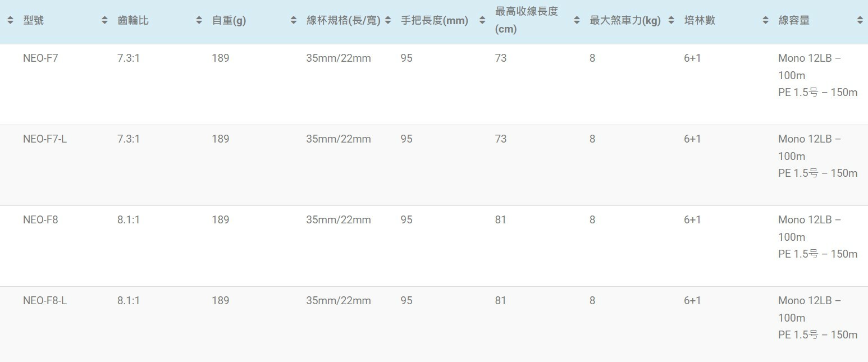The image size is (868, 362).
Task: Sort by 線杯規格(長/寬) using its arrows
Action: tap(387, 21)
